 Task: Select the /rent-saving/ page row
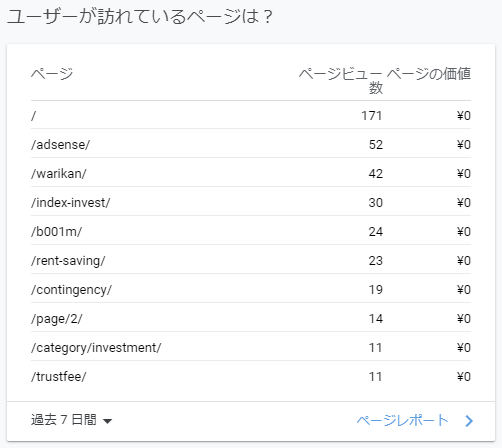251,260
